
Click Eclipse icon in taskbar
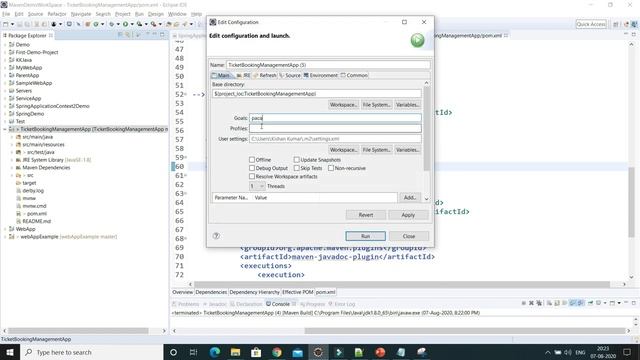[318, 352]
